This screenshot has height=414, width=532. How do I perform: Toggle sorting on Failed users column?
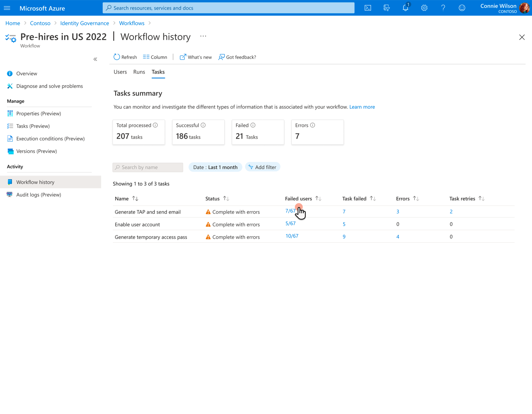318,198
